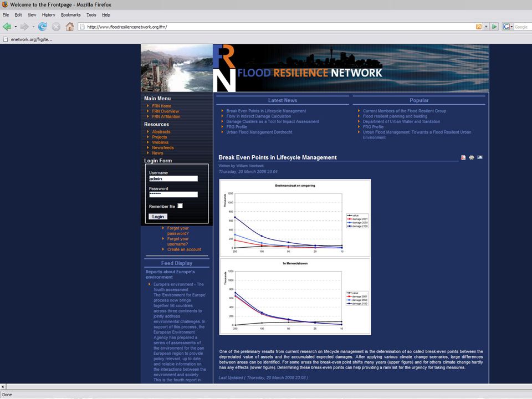Click the Forgot your username link
This screenshot has height=399, width=532.
coord(178,241)
